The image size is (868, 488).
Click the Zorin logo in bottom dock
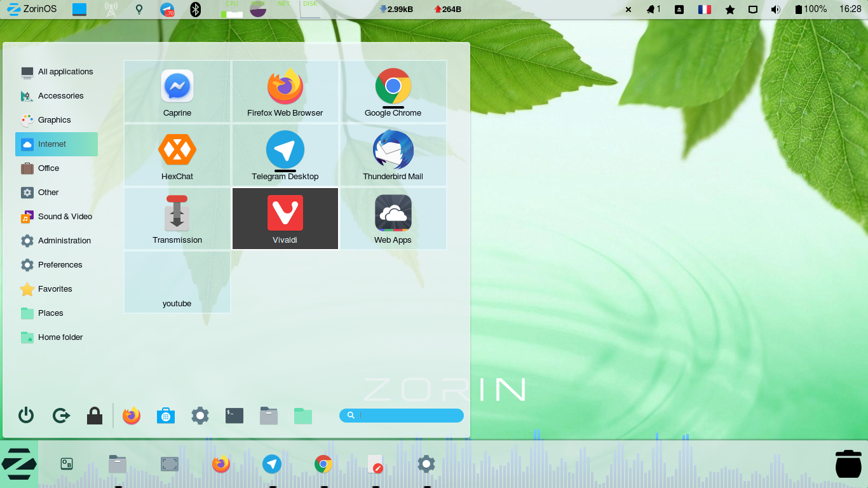click(19, 464)
